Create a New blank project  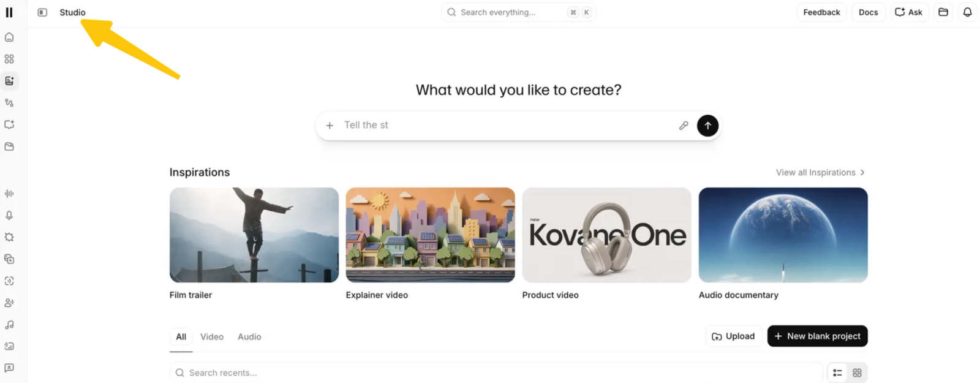[817, 336]
